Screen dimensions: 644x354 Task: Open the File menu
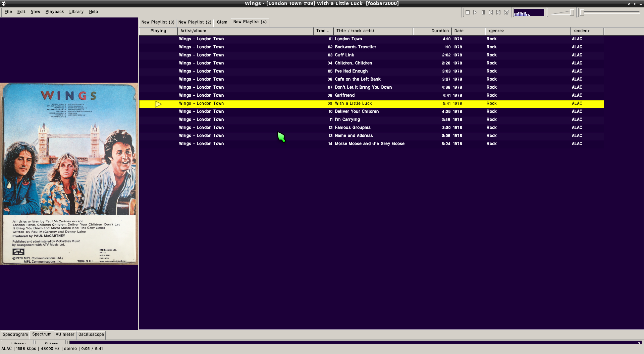(8, 12)
